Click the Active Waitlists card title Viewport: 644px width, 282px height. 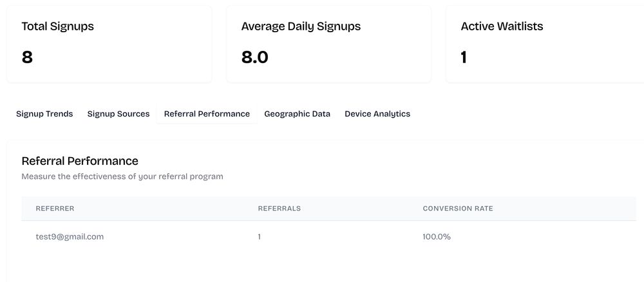point(502,26)
